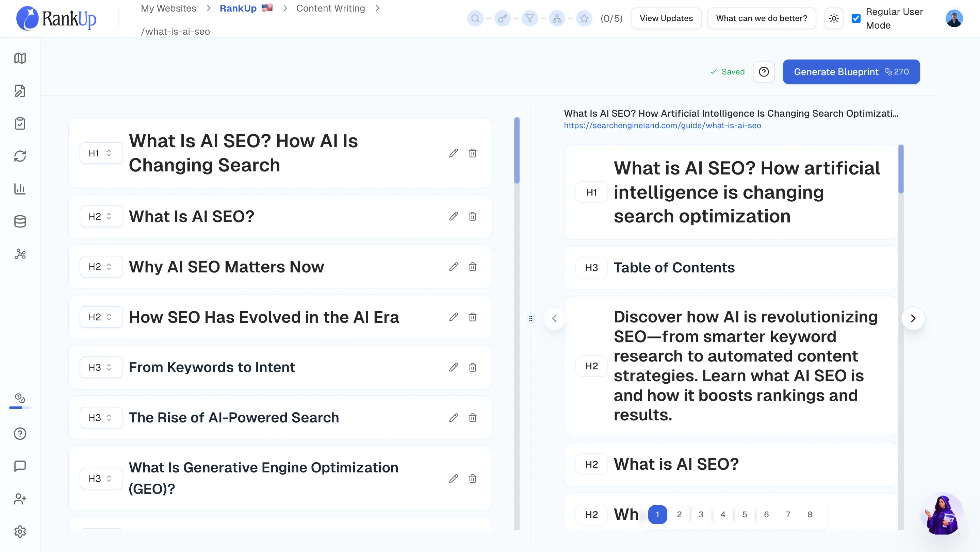Change the 'What Is AI SEO?' H2 level selector
The height and width of the screenshot is (552, 980).
pos(101,216)
